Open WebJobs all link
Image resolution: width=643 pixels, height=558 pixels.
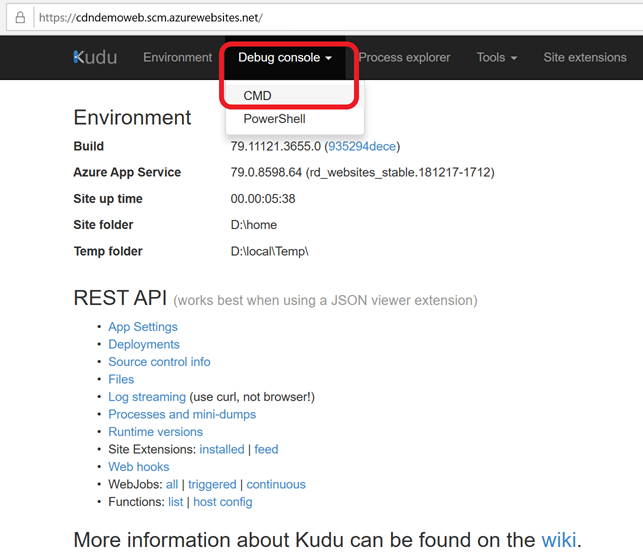click(172, 484)
